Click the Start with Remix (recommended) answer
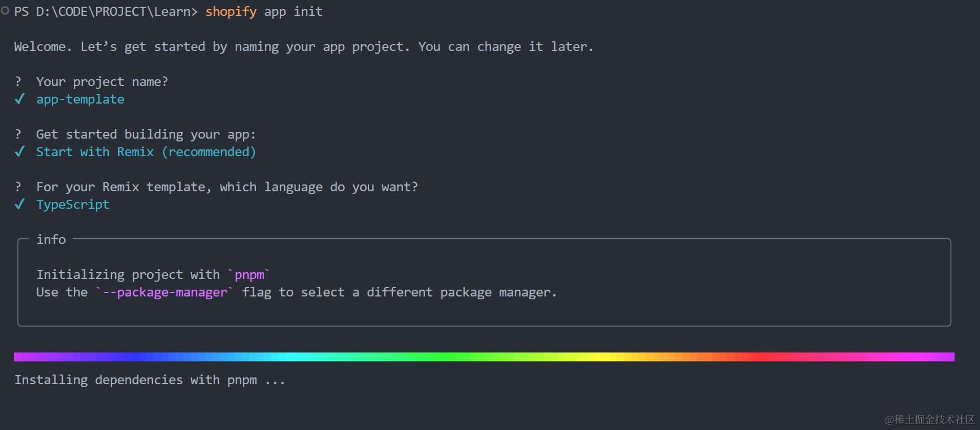Image resolution: width=980 pixels, height=430 pixels. click(x=146, y=152)
